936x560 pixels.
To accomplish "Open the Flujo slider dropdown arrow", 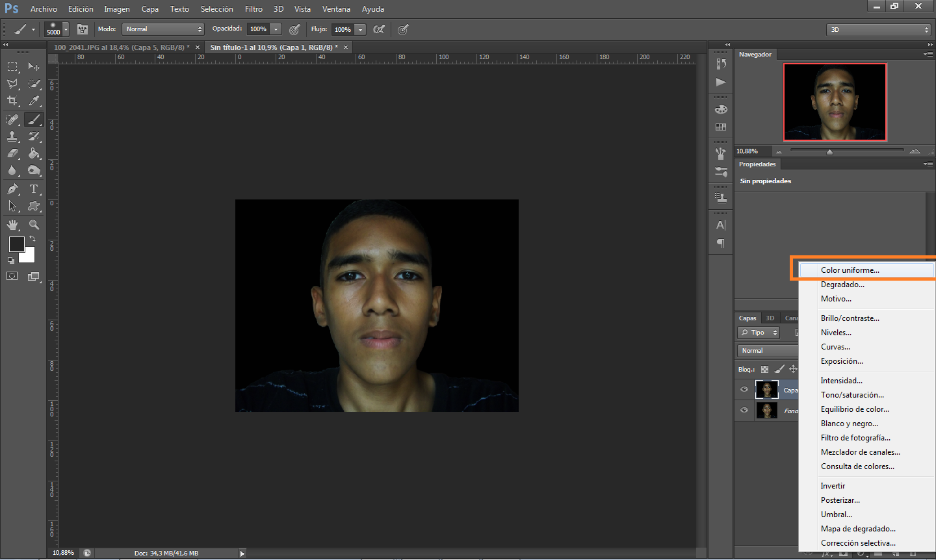I will [361, 29].
